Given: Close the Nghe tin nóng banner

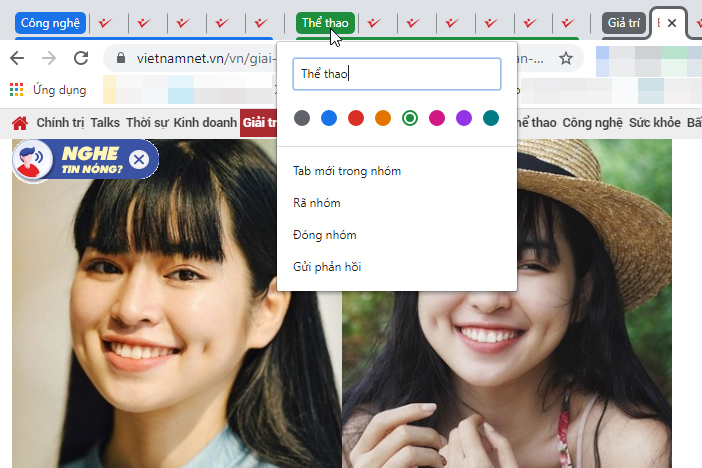Looking at the screenshot, I should tap(139, 159).
